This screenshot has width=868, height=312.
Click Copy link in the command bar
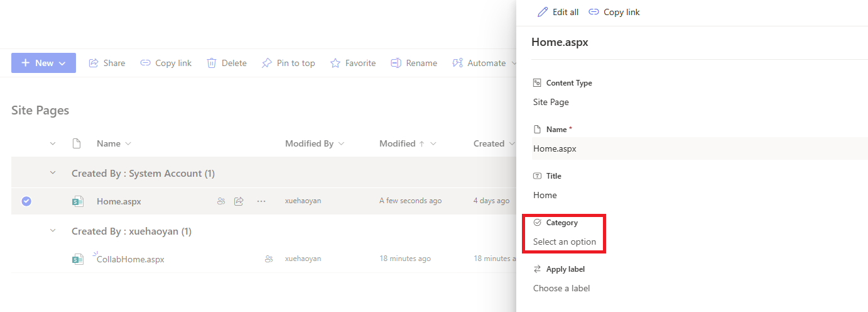click(166, 63)
